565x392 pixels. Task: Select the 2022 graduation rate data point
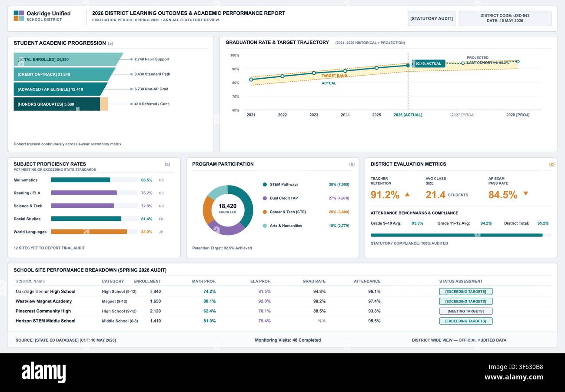coord(282,76)
